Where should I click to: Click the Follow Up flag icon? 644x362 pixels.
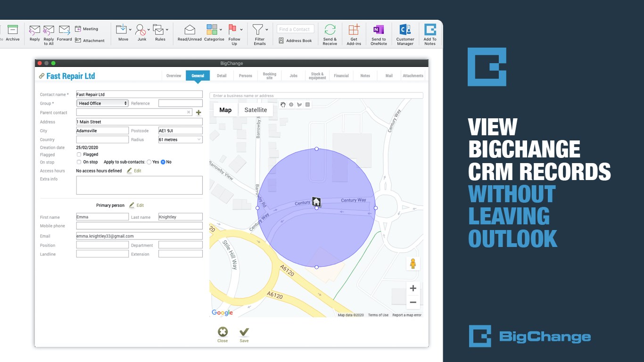(x=232, y=30)
